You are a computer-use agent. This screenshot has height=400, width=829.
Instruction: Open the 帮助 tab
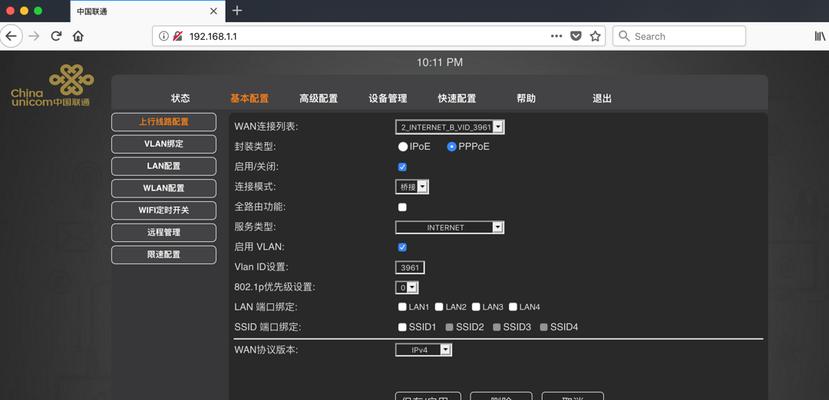point(526,98)
